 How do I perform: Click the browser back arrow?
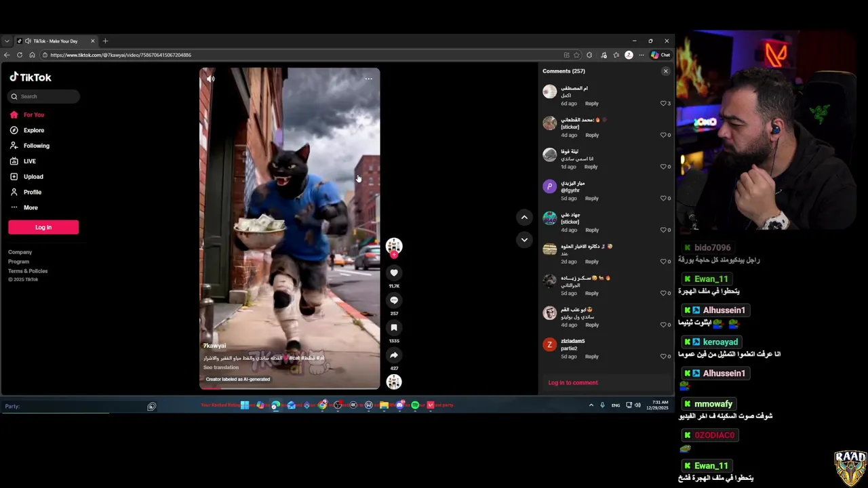click(7, 55)
